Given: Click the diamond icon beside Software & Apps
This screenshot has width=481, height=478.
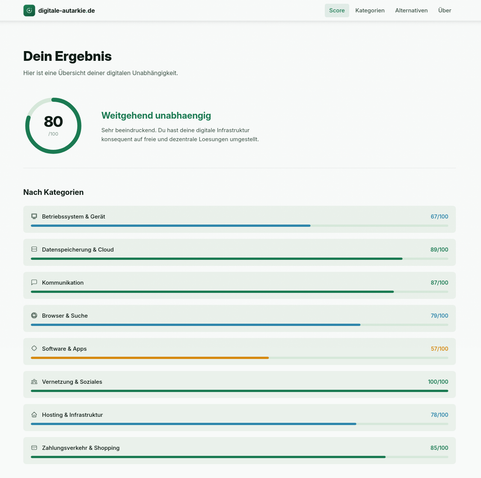Looking at the screenshot, I should coord(34,348).
